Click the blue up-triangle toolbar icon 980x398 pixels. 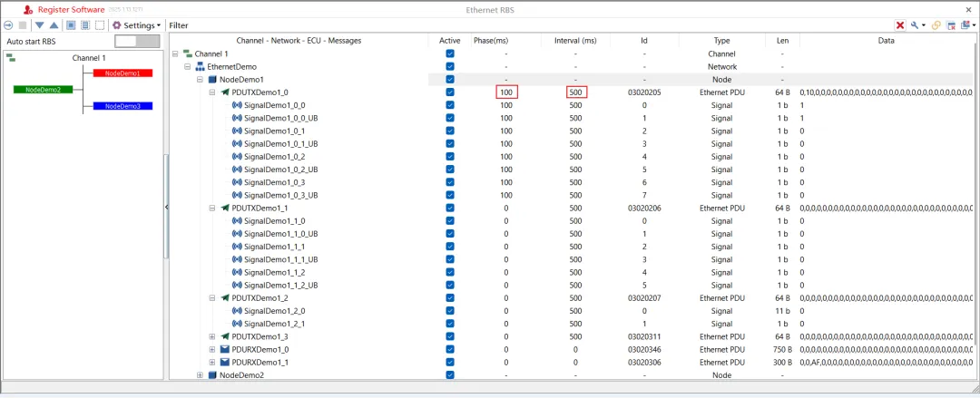click(x=54, y=25)
